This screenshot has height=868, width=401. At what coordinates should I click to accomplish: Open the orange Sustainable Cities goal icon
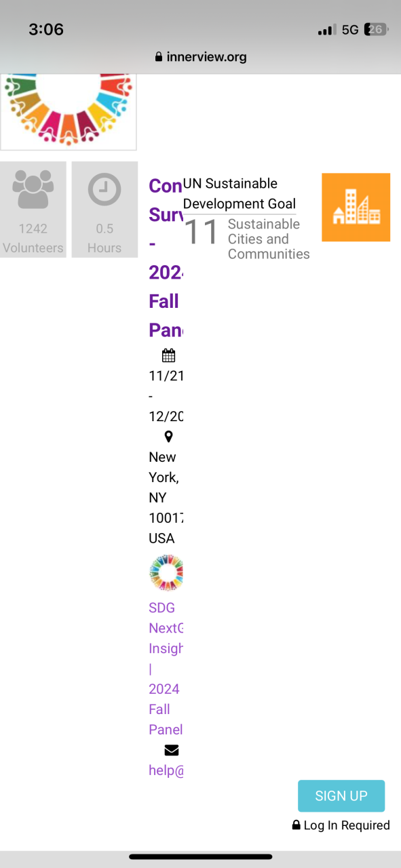(356, 208)
